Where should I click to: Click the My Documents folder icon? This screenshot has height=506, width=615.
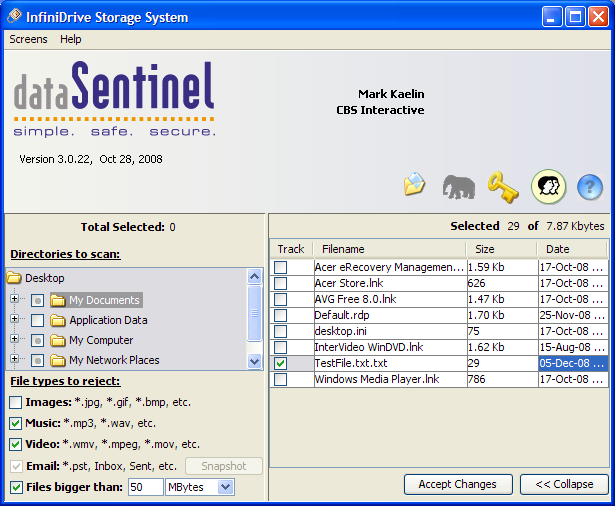pos(58,300)
